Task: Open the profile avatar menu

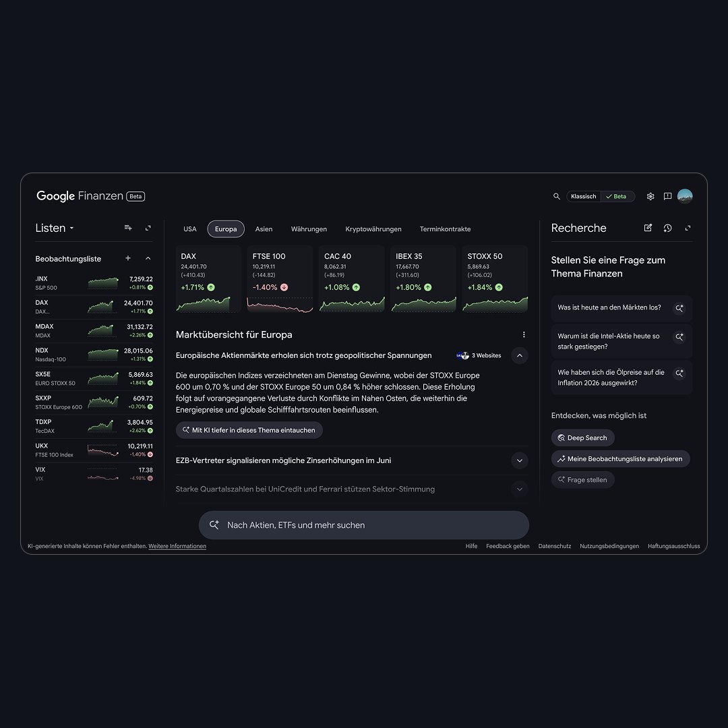Action: point(685,196)
